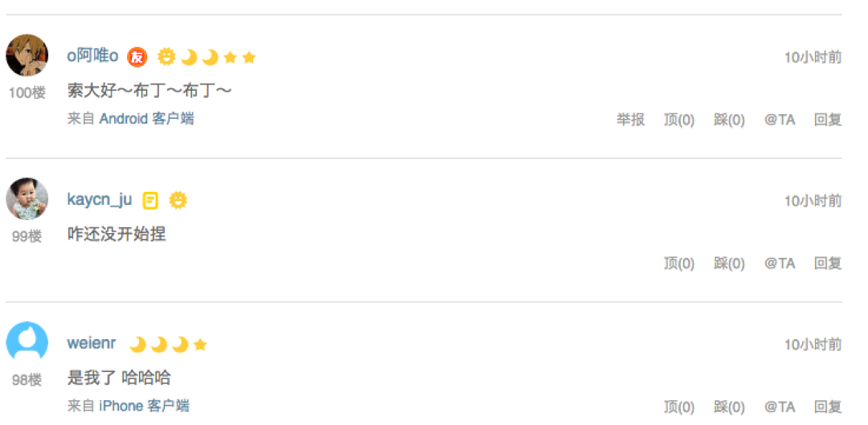Click the star level icon beside weienr

(x=200, y=345)
